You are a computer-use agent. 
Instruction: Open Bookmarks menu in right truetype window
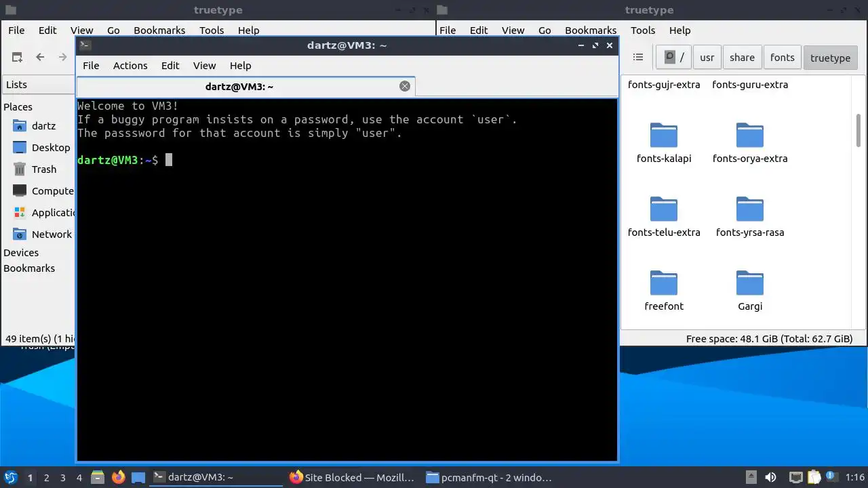[x=591, y=30]
